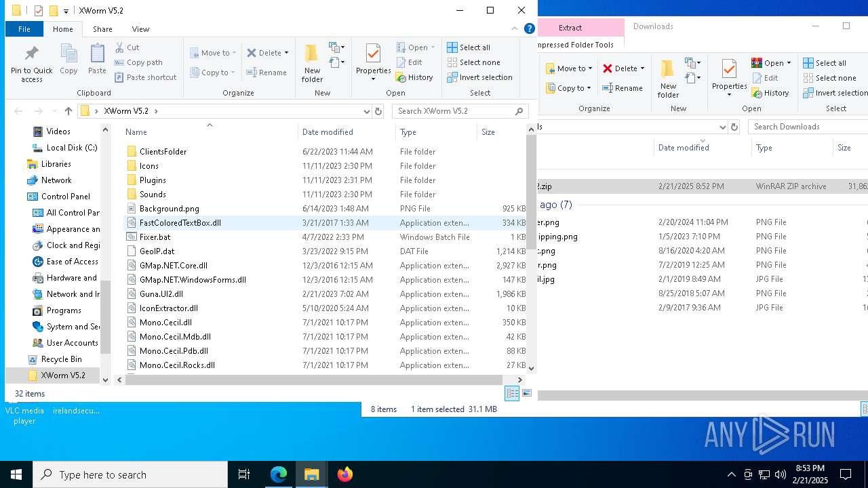Switch to Details view layout icon
This screenshot has height=488, width=868.
512,394
